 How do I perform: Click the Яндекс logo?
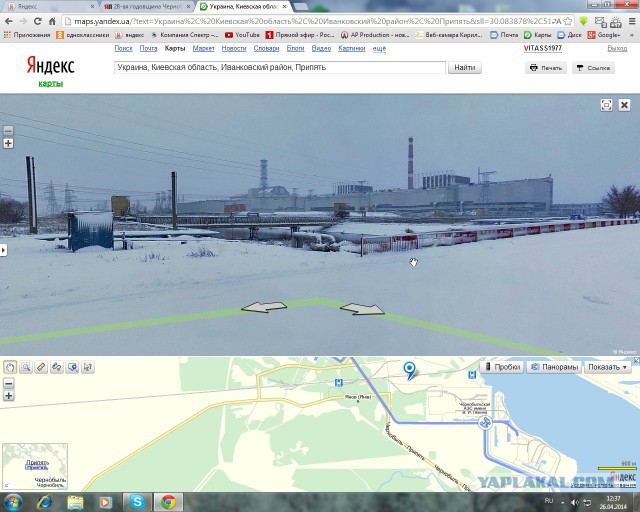[51, 65]
